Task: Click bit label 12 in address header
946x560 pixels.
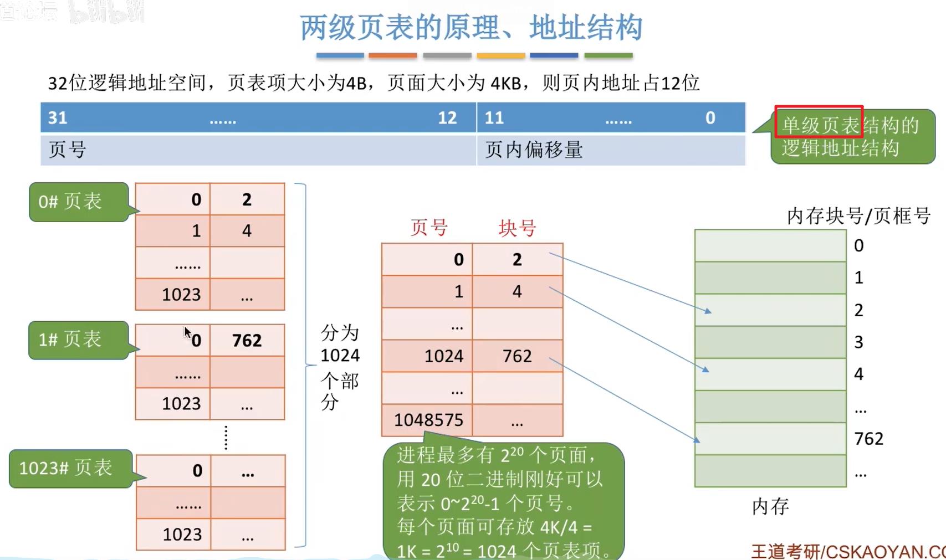Action: coord(447,118)
